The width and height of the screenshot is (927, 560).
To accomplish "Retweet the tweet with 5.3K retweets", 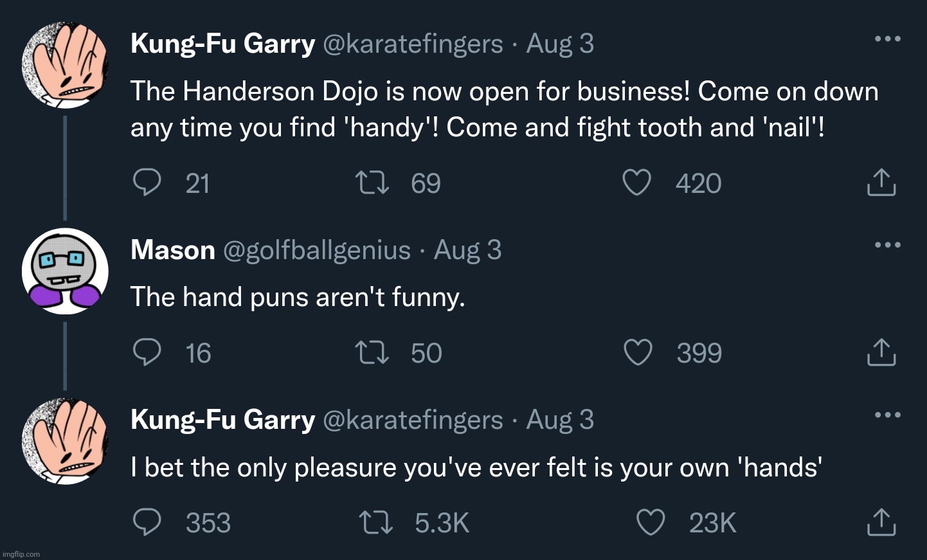I will [x=376, y=522].
